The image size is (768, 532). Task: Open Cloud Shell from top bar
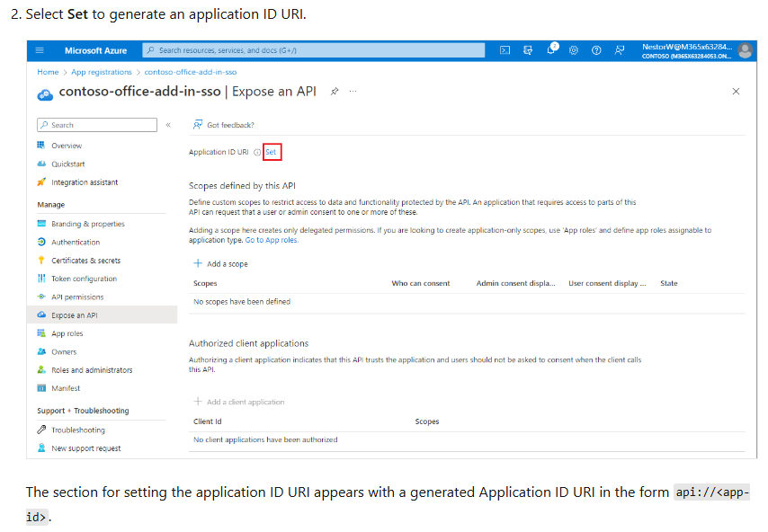[505, 50]
